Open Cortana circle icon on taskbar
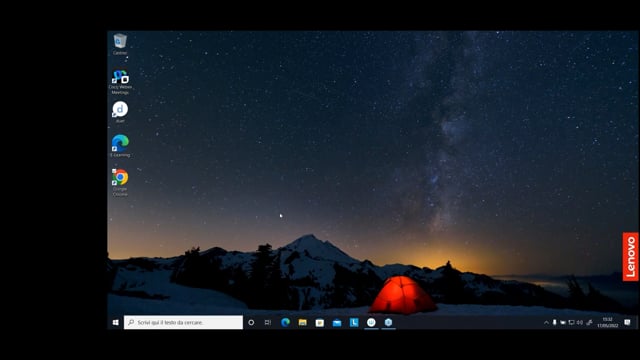Viewport: 640px width, 360px height. coord(251,322)
